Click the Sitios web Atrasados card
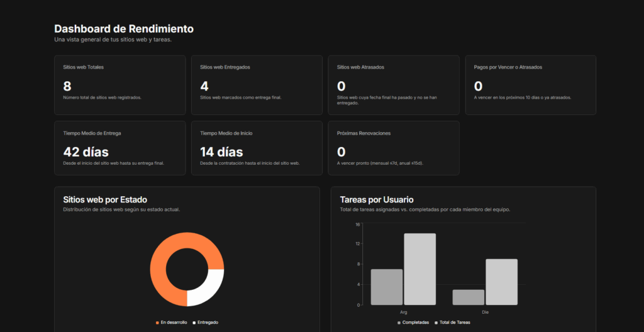The height and width of the screenshot is (332, 644). coord(394,85)
